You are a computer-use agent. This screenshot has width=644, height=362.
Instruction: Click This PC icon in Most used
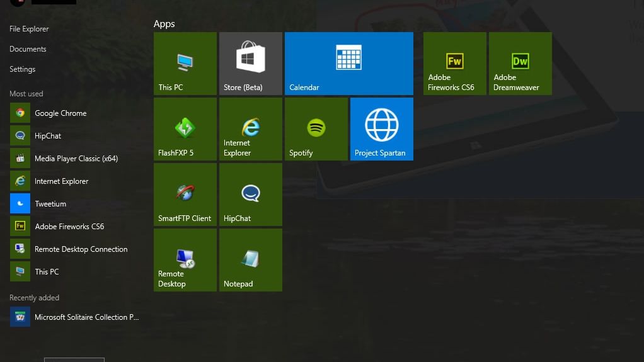point(20,271)
